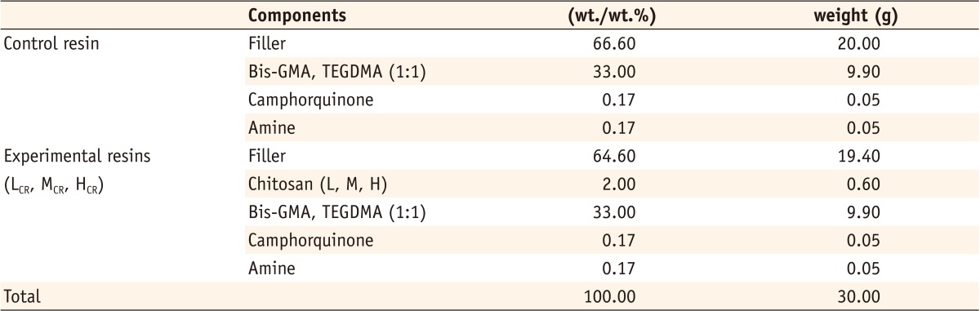
Task: Select the Control resin row label
Action: tap(51, 43)
